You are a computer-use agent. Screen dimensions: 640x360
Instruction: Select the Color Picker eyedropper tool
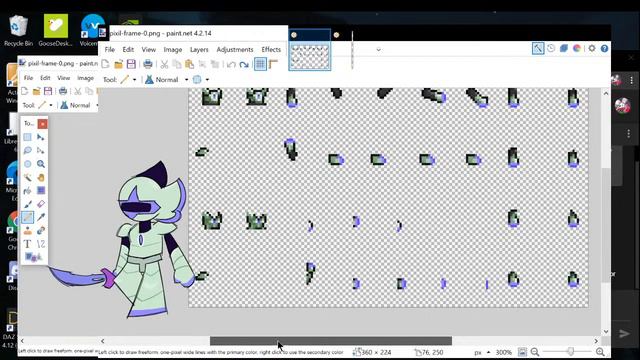click(41, 217)
